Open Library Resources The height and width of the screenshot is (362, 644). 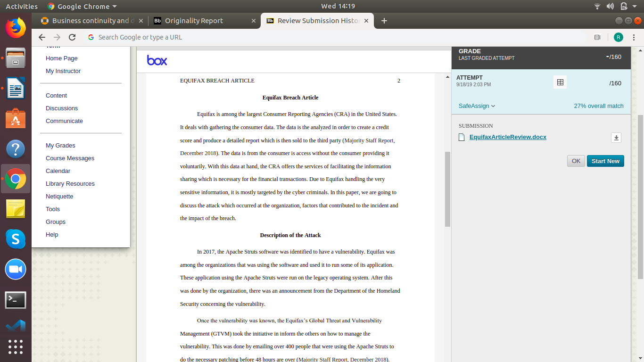click(x=70, y=184)
